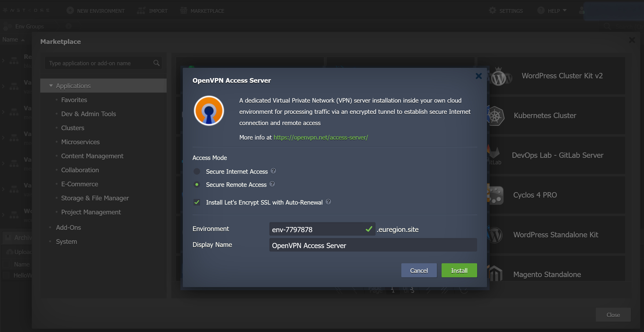The image size is (644, 332).
Task: Close the Marketplace panel with X
Action: tap(632, 40)
